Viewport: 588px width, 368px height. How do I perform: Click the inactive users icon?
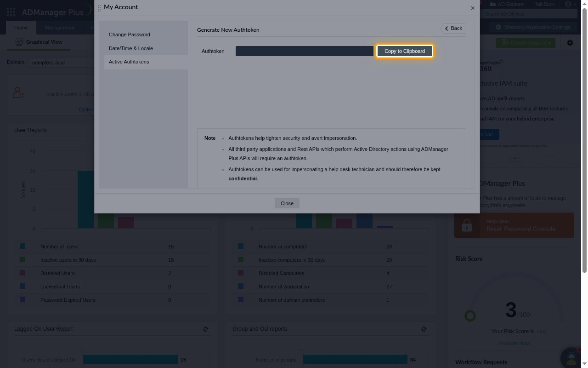[x=18, y=92]
